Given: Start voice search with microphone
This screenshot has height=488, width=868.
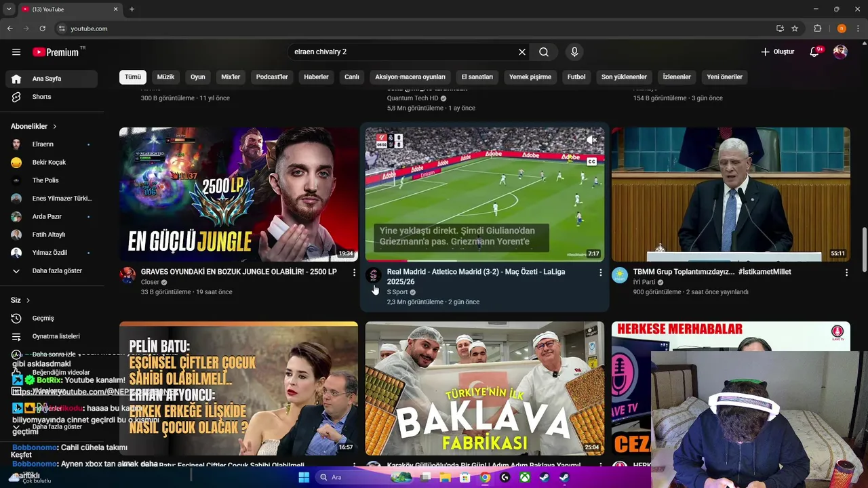Looking at the screenshot, I should coord(574,52).
